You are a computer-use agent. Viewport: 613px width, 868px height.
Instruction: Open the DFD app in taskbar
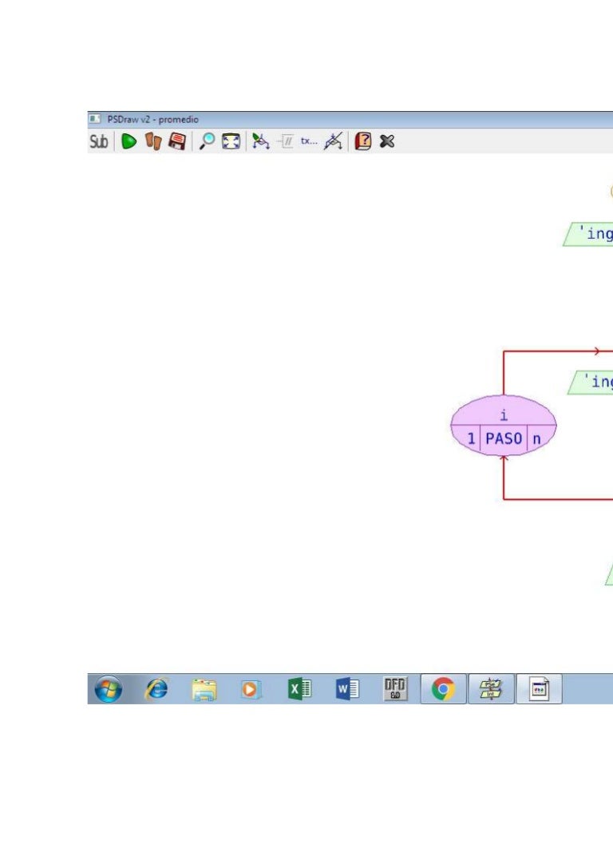[395, 688]
